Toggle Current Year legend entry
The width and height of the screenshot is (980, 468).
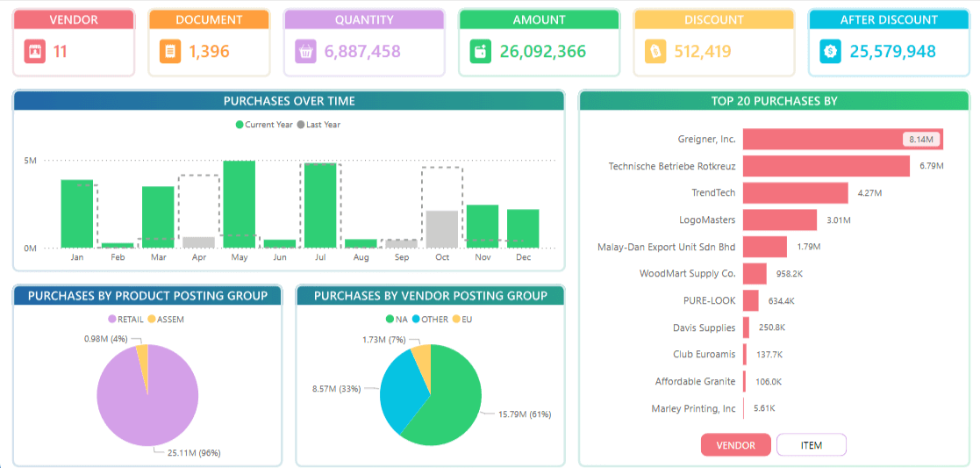(264, 125)
